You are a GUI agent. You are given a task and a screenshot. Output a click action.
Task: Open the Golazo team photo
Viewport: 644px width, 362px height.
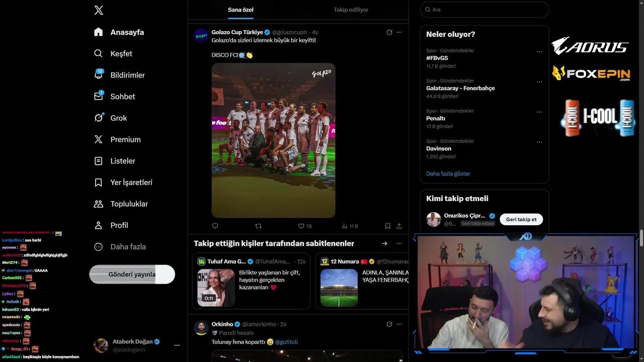click(x=273, y=140)
